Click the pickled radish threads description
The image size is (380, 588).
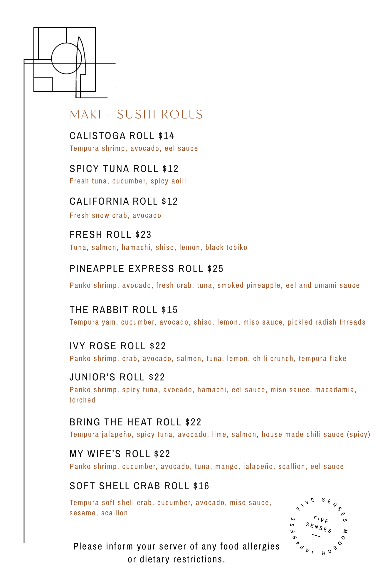click(x=217, y=322)
